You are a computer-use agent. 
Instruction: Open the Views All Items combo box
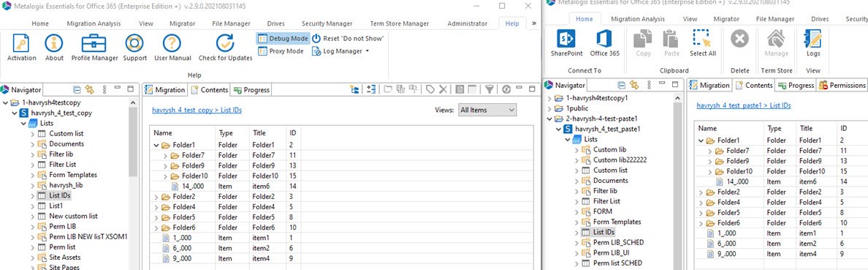click(x=487, y=110)
